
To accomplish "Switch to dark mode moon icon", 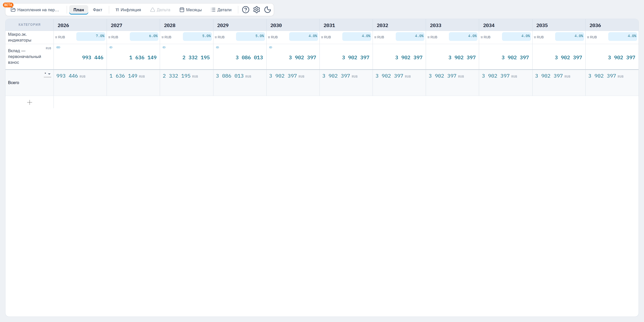I will 267,10.
